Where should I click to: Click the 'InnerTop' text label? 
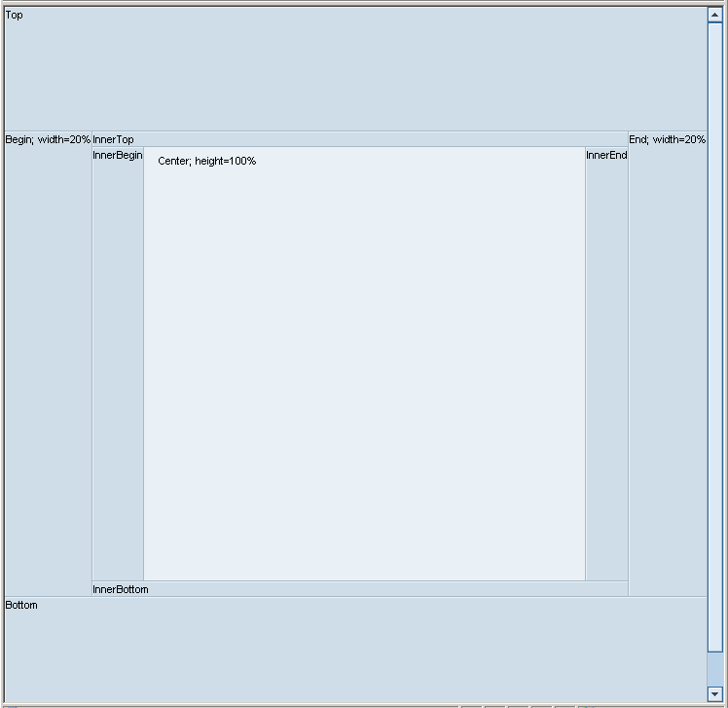coord(114,140)
